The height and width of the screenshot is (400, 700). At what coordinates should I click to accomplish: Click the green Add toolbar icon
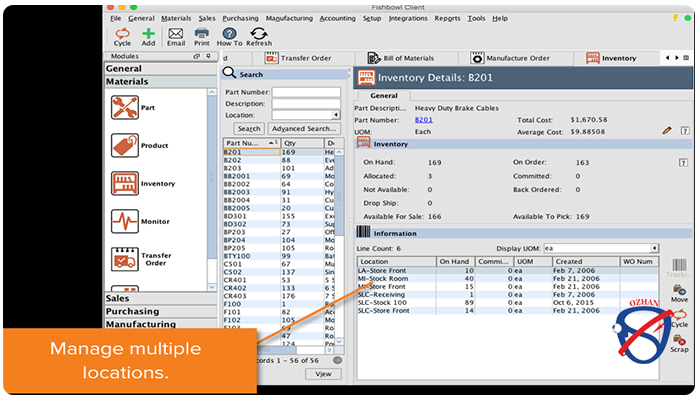click(148, 37)
